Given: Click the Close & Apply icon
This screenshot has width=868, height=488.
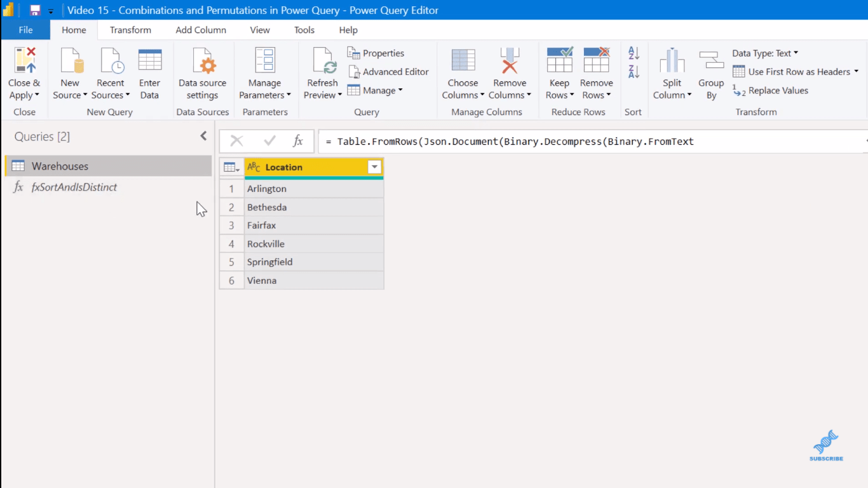Looking at the screenshot, I should [24, 60].
